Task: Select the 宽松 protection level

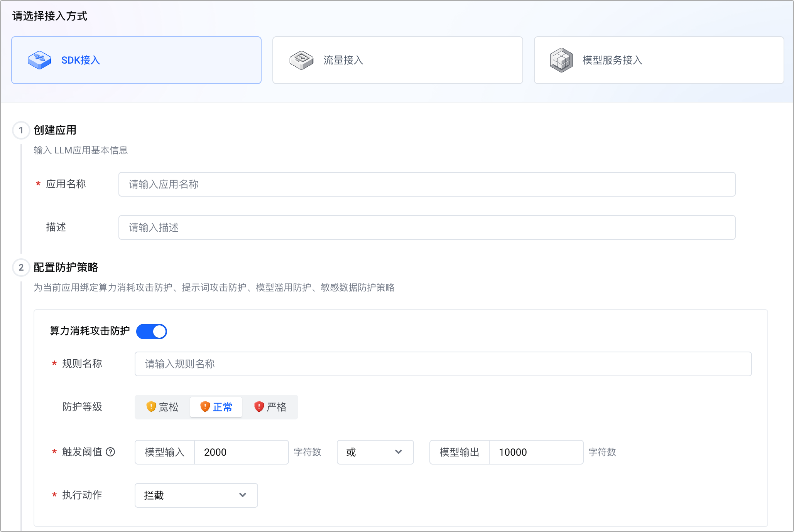Action: [162, 407]
